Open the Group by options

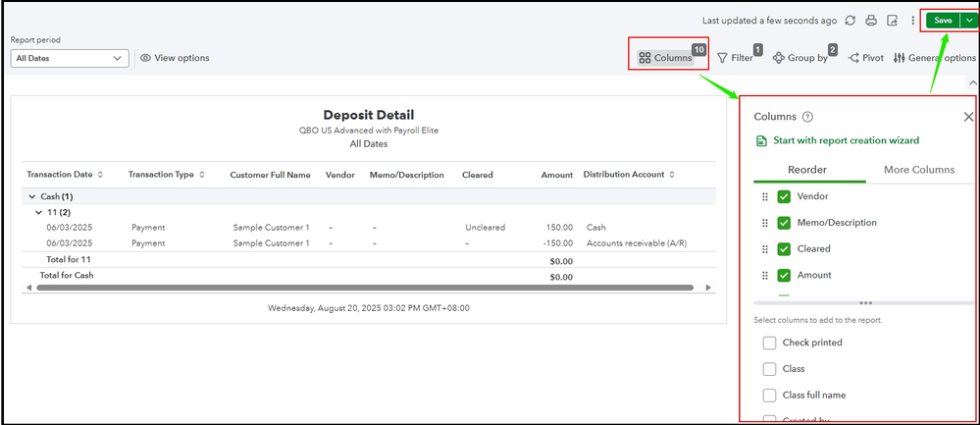click(800, 58)
